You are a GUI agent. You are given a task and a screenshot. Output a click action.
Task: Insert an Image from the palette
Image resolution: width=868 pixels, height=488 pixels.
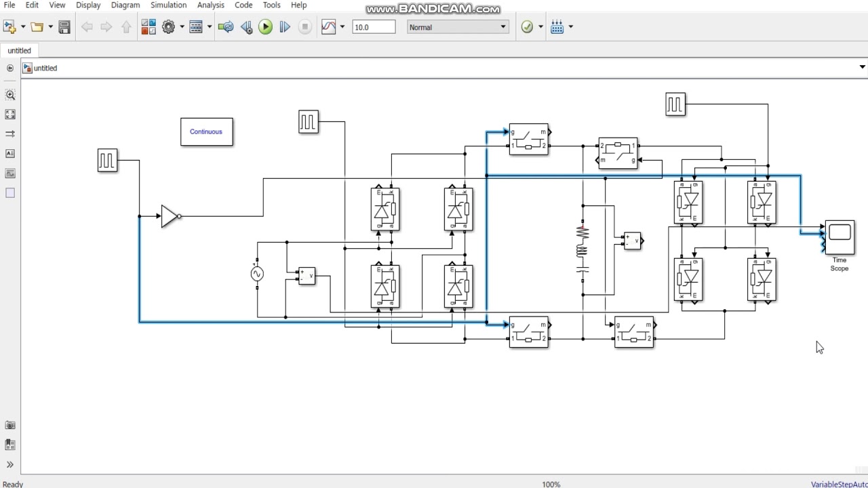pyautogui.click(x=10, y=174)
